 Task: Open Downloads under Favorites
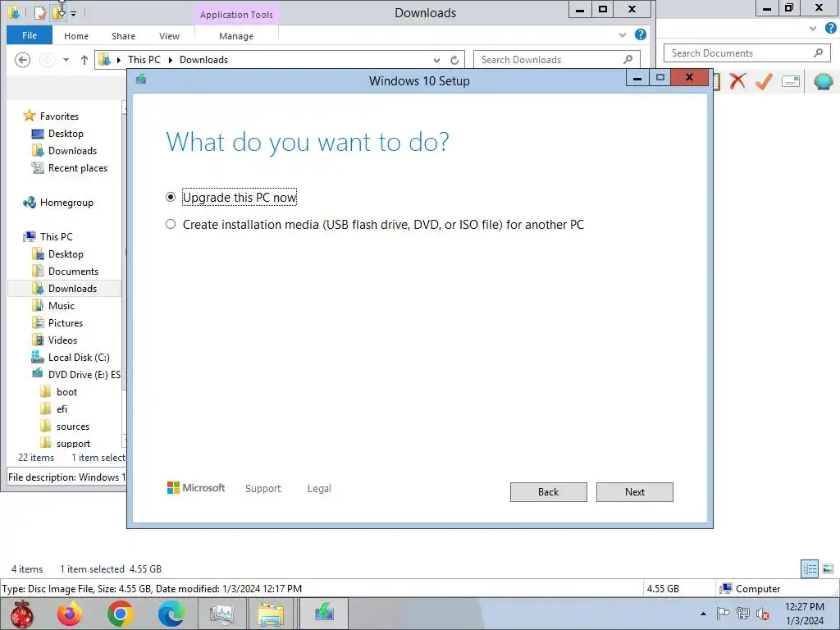72,151
